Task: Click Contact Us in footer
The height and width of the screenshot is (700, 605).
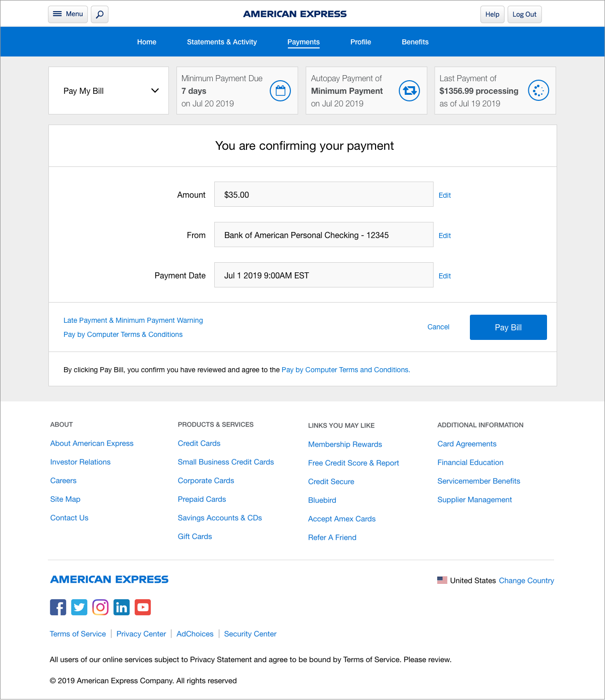Action: click(x=69, y=518)
